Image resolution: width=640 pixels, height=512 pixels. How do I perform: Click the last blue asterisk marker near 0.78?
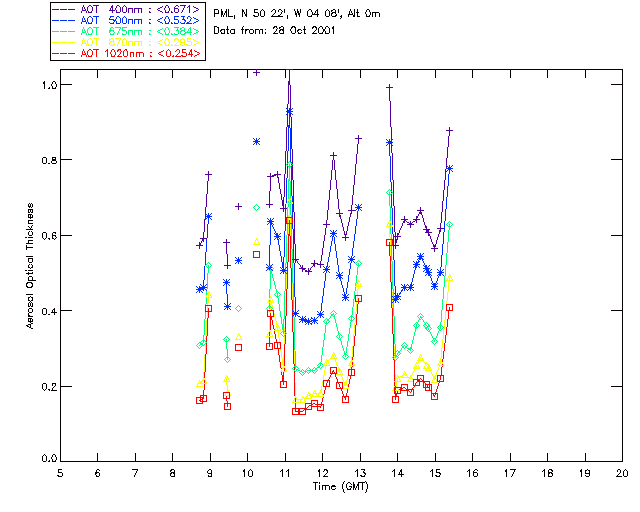(x=449, y=169)
